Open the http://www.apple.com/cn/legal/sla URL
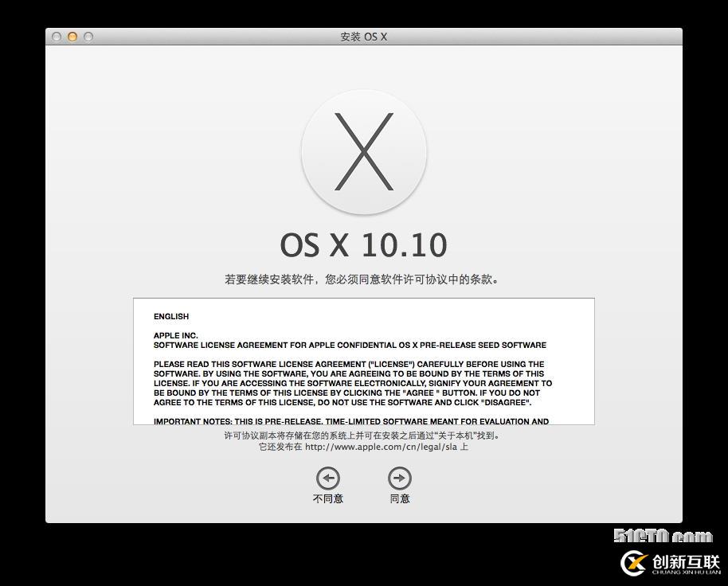This screenshot has width=728, height=586. click(x=381, y=447)
